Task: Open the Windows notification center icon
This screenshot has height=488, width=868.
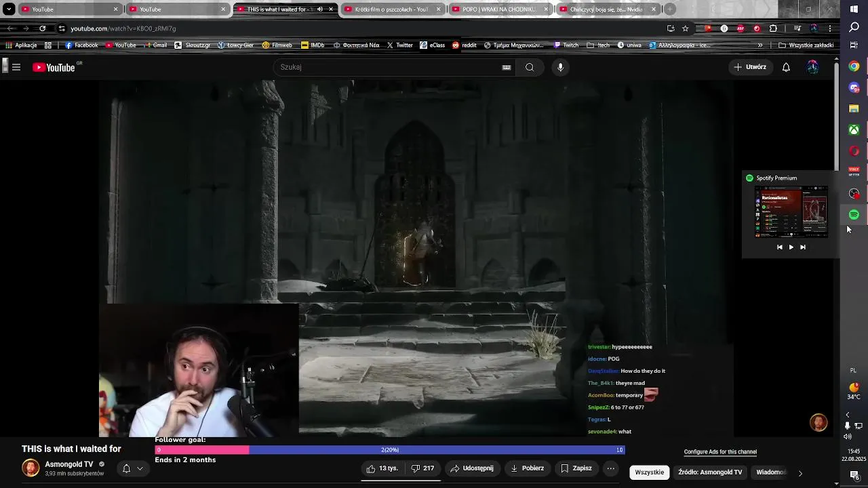Action: (x=854, y=475)
